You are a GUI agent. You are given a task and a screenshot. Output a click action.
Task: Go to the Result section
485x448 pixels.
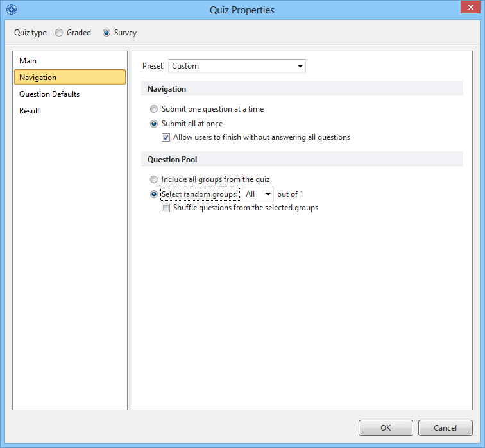[x=70, y=111]
